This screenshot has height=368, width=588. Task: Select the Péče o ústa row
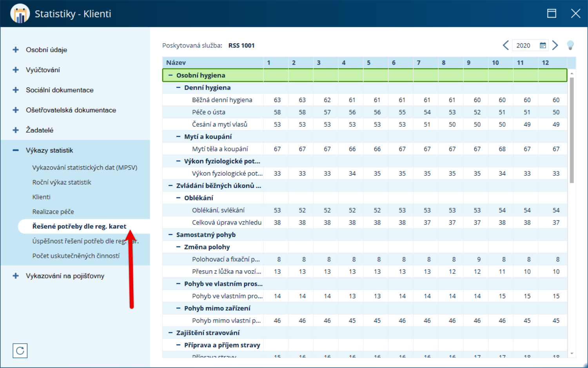[x=365, y=112]
